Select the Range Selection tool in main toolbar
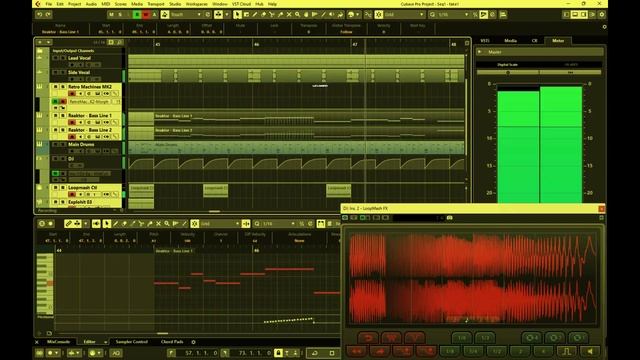This screenshot has width=640, height=360. [x=246, y=15]
